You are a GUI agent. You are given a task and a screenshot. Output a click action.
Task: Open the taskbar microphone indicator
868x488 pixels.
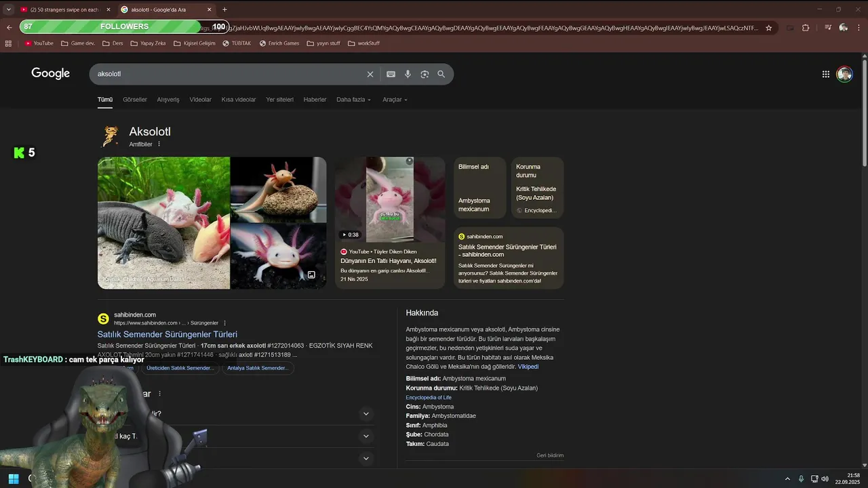click(801, 479)
